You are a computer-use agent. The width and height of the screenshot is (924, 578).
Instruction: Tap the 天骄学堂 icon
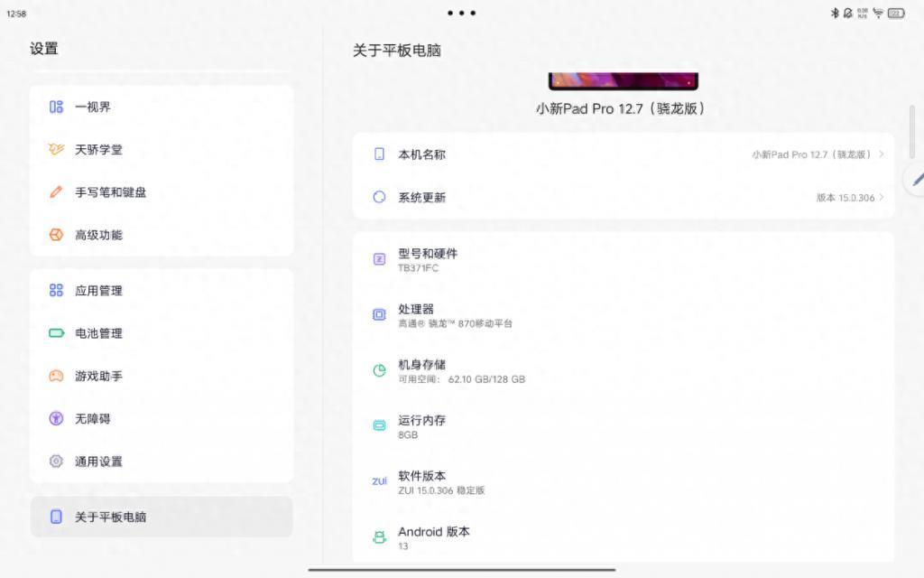click(56, 149)
